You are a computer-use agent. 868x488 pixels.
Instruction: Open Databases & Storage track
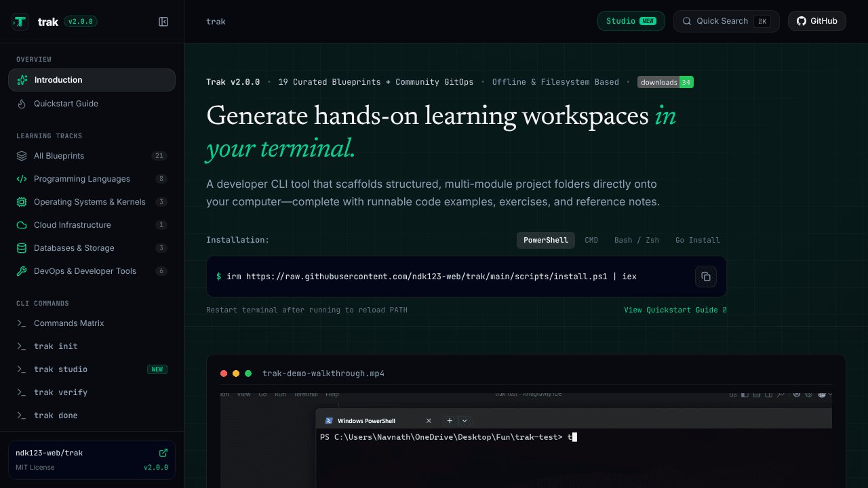(92, 248)
